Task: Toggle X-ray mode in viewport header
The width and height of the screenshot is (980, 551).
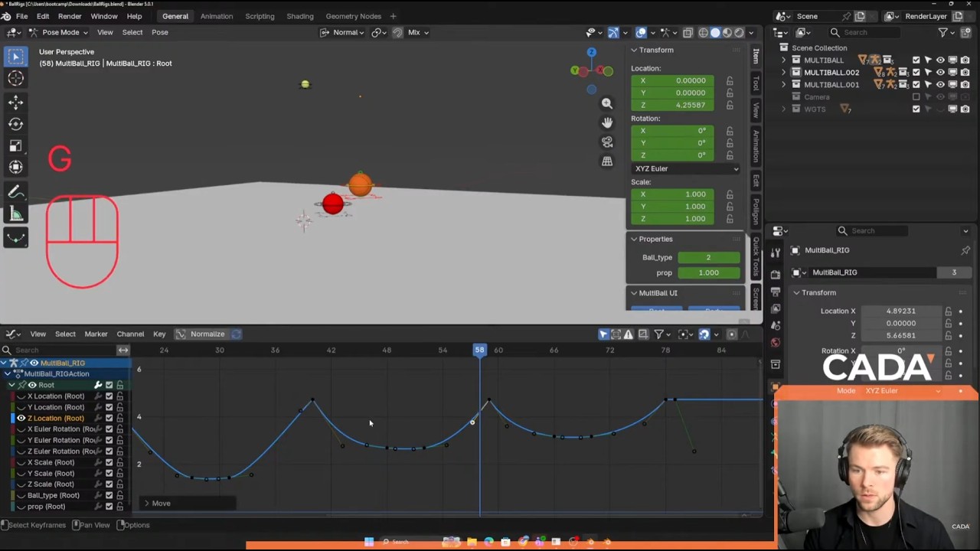Action: coord(688,32)
